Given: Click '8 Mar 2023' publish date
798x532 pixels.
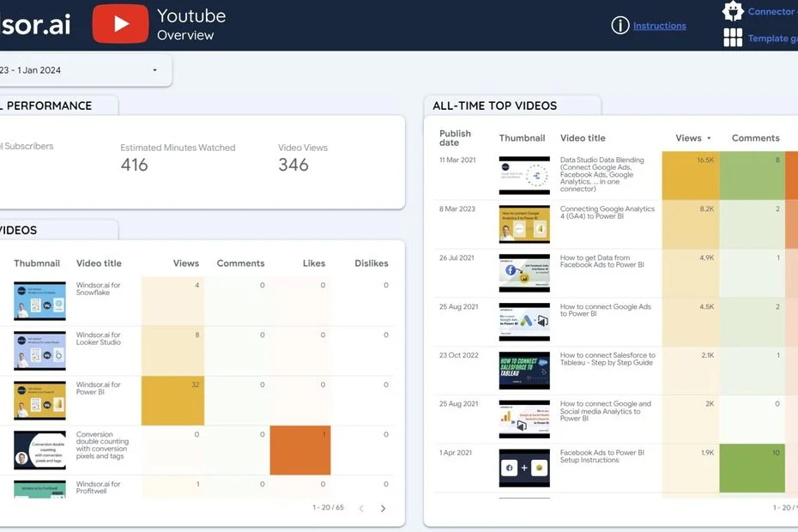Looking at the screenshot, I should tap(457, 209).
